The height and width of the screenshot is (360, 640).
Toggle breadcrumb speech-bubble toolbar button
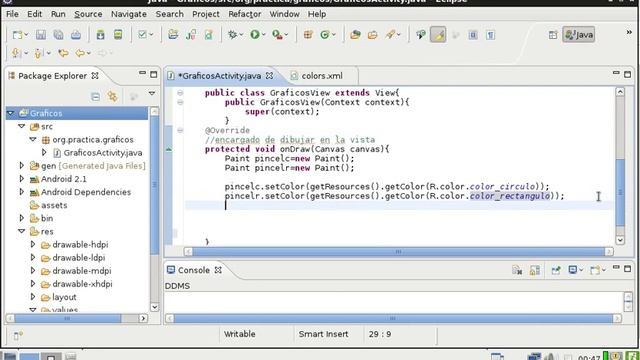[420, 35]
